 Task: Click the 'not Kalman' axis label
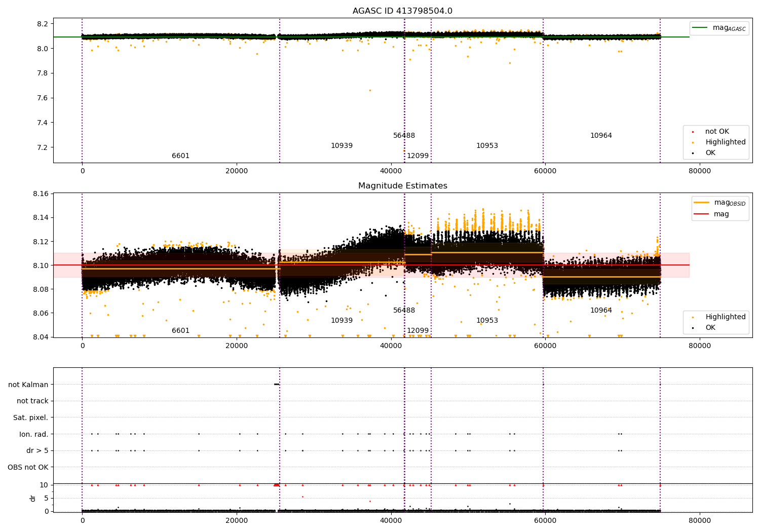click(x=28, y=385)
